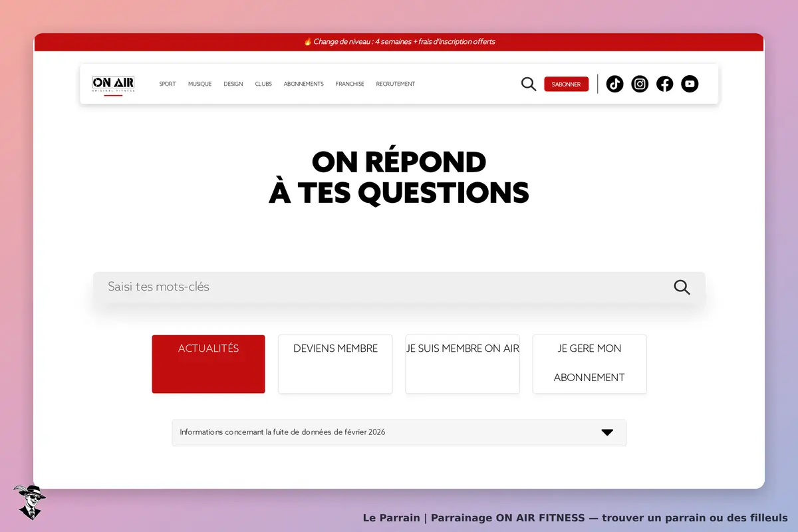Click the 'Saisi tes mots-clés' search field
Viewport: 798px width, 532px height.
pyautogui.click(x=399, y=287)
